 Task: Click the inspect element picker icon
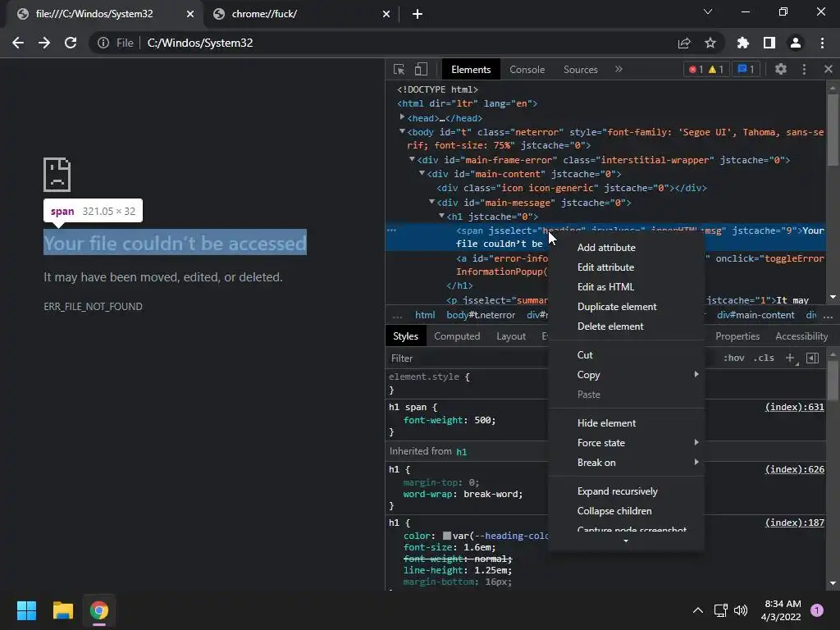[x=399, y=69]
